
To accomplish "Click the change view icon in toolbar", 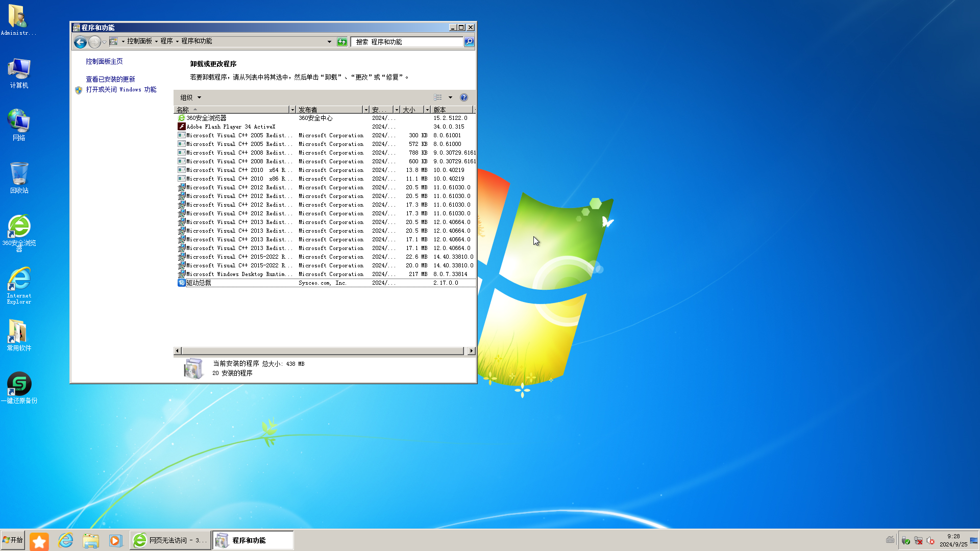I will (x=438, y=97).
